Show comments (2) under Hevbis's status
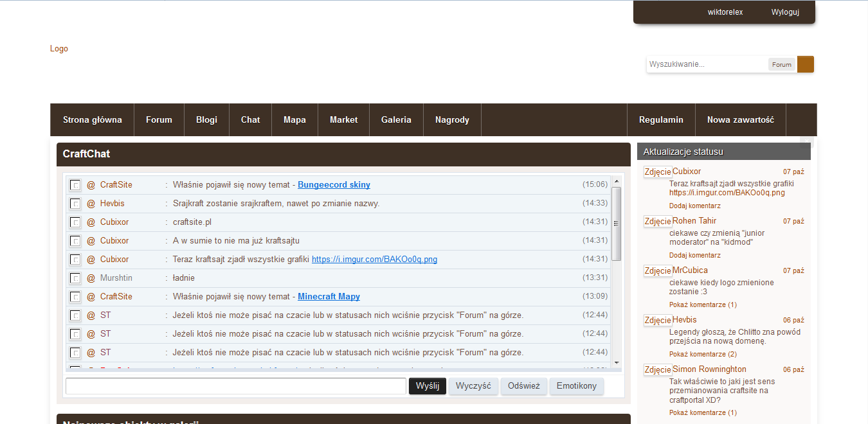This screenshot has width=868, height=424. click(703, 354)
